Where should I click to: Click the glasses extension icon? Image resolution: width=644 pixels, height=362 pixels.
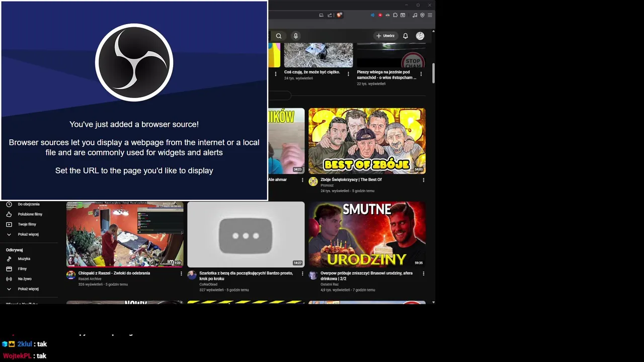coord(387,15)
